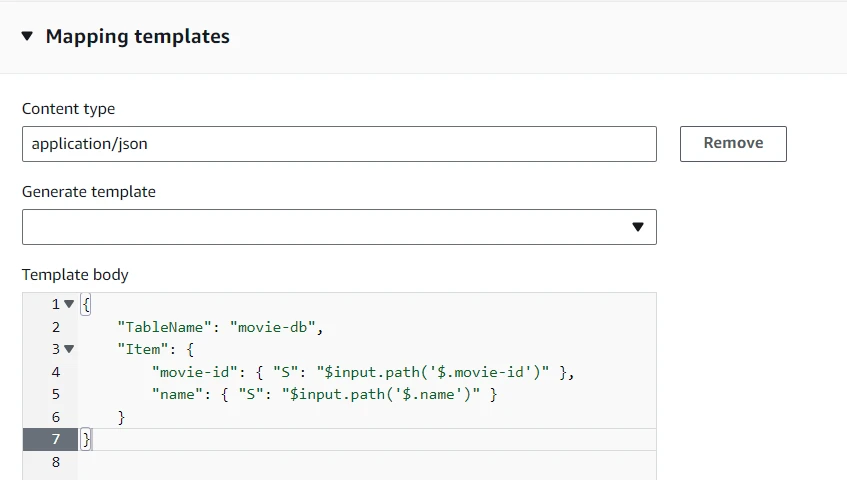The image size is (847, 480).
Task: Fold the code block at line 1 arrow
Action: point(69,304)
